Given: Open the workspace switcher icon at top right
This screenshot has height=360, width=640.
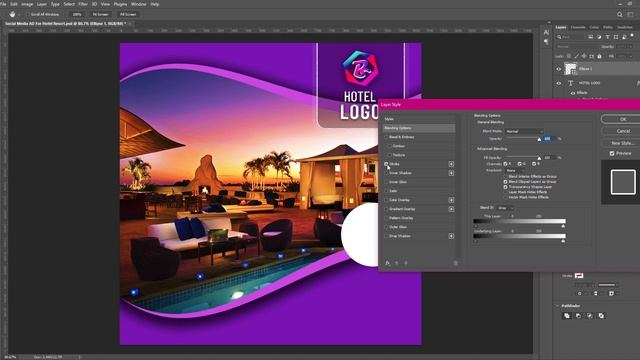Looking at the screenshot, I should pyautogui.click(x=631, y=14).
